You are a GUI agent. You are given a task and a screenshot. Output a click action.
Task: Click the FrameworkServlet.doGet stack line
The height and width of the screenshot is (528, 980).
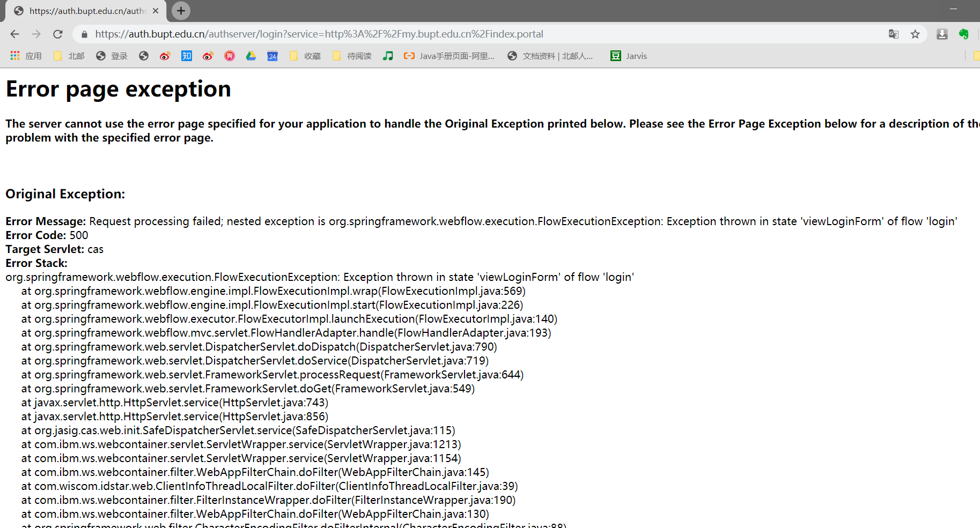coord(248,389)
